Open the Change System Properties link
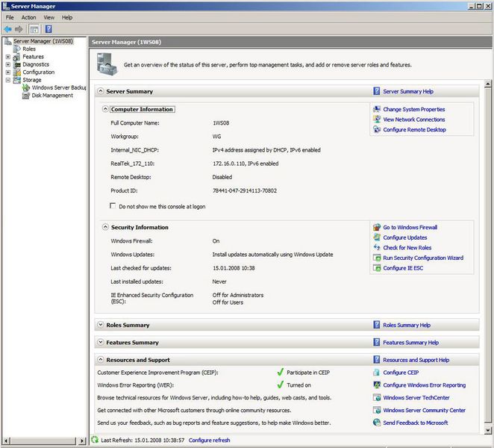 414,109
